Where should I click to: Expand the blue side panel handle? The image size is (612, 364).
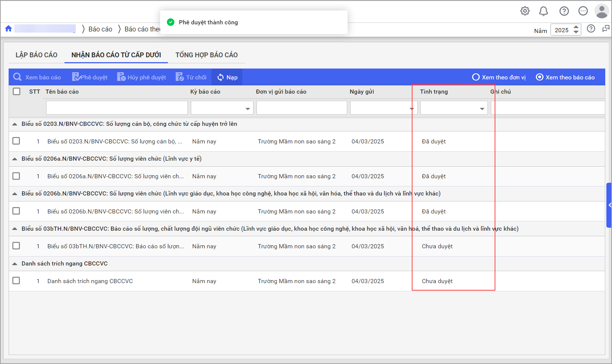(x=609, y=205)
